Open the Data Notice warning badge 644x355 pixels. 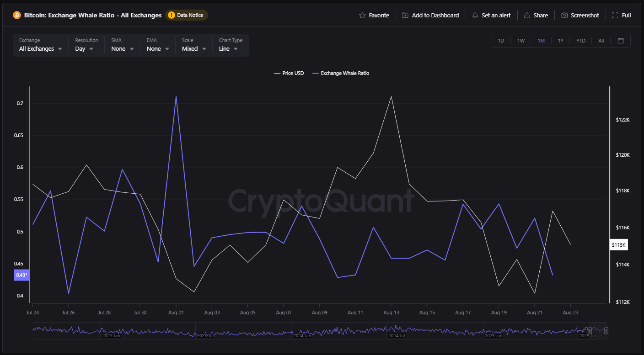coord(187,15)
